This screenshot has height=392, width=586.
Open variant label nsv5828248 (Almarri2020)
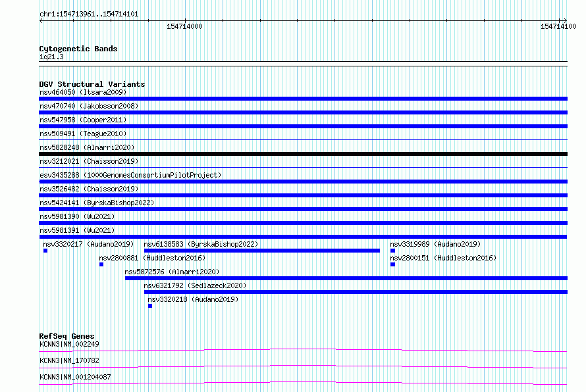tap(87, 147)
